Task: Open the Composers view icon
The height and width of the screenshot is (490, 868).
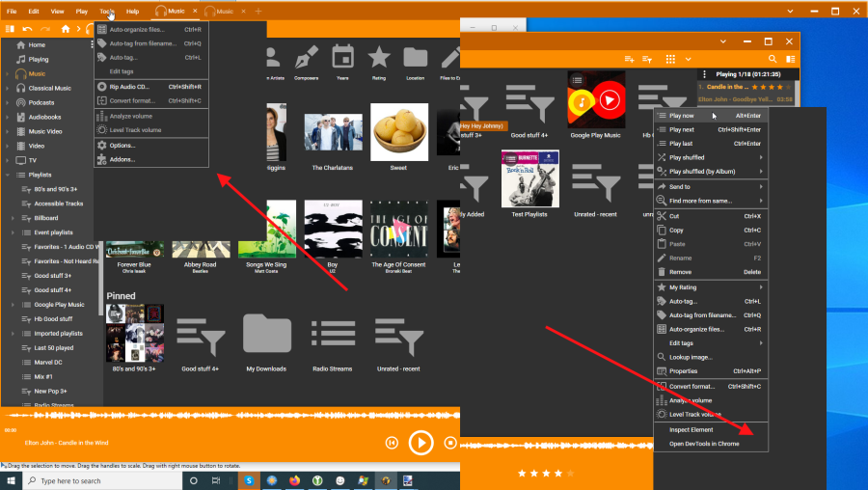Action: (x=306, y=58)
